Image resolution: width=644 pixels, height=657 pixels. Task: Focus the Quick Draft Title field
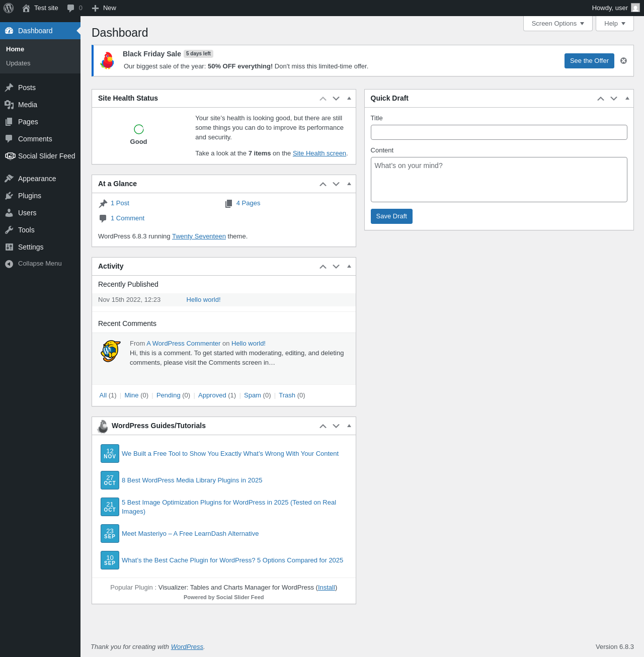pos(499,132)
